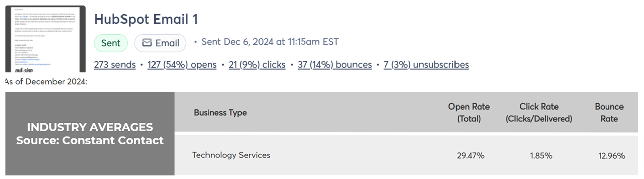This screenshot has height=179, width=644.
Task: Click the Industry Averages source panel
Action: click(90, 134)
